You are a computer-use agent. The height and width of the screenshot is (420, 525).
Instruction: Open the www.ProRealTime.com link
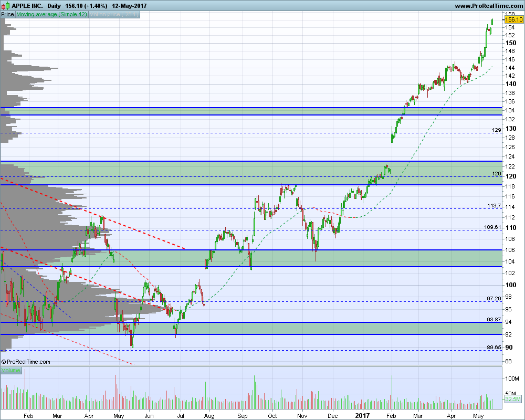pyautogui.click(x=488, y=6)
